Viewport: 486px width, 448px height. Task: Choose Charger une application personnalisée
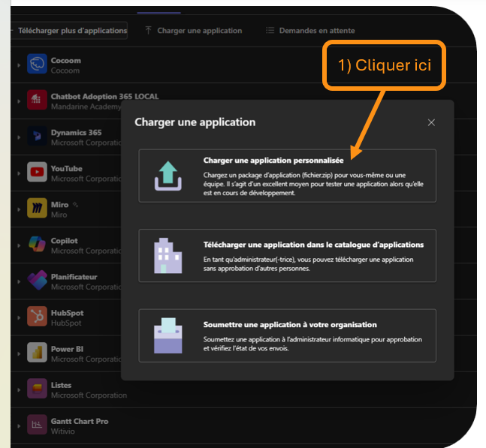point(287,176)
